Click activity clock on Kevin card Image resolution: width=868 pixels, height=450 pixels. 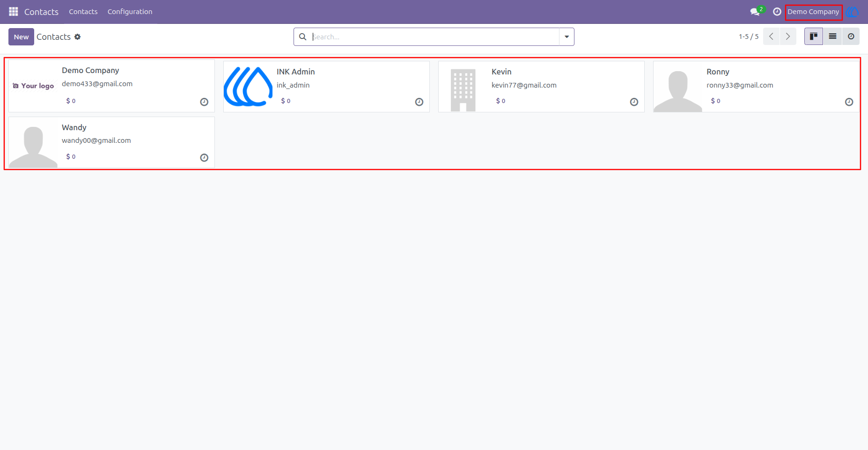tap(634, 102)
